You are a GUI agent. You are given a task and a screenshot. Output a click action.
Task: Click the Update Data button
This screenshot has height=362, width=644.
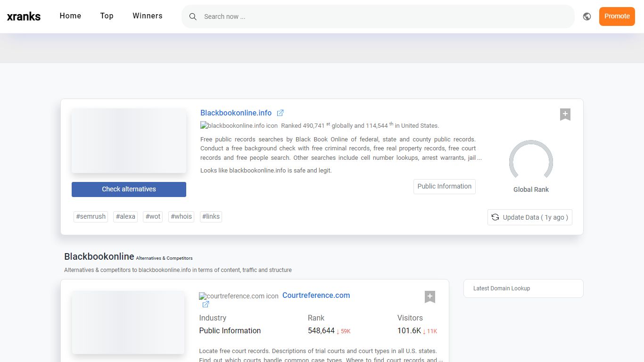tap(530, 217)
